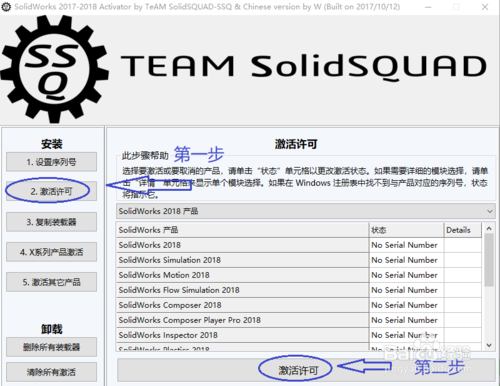Viewport: 500px width, 386px height.
Task: Choose "4. X系列产品激活" option
Action: [51, 252]
